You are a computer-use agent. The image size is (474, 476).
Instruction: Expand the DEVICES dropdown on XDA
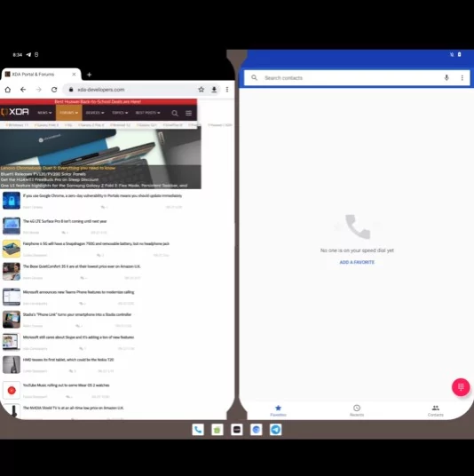(95, 113)
